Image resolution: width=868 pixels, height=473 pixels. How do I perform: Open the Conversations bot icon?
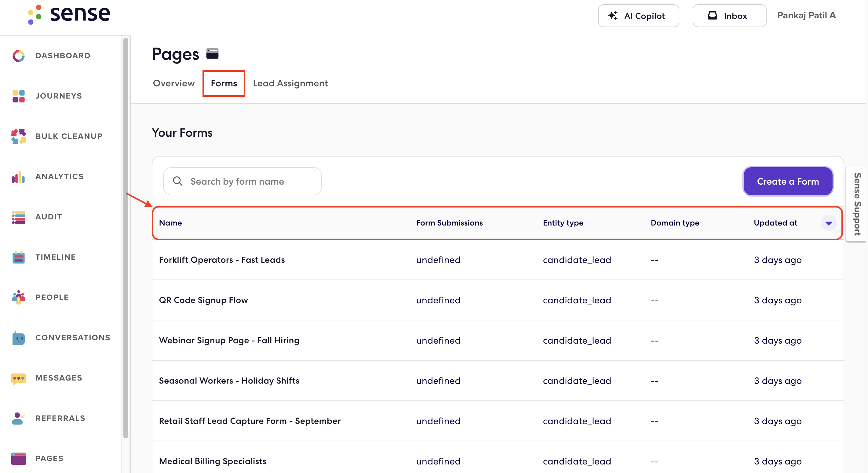[x=19, y=338]
